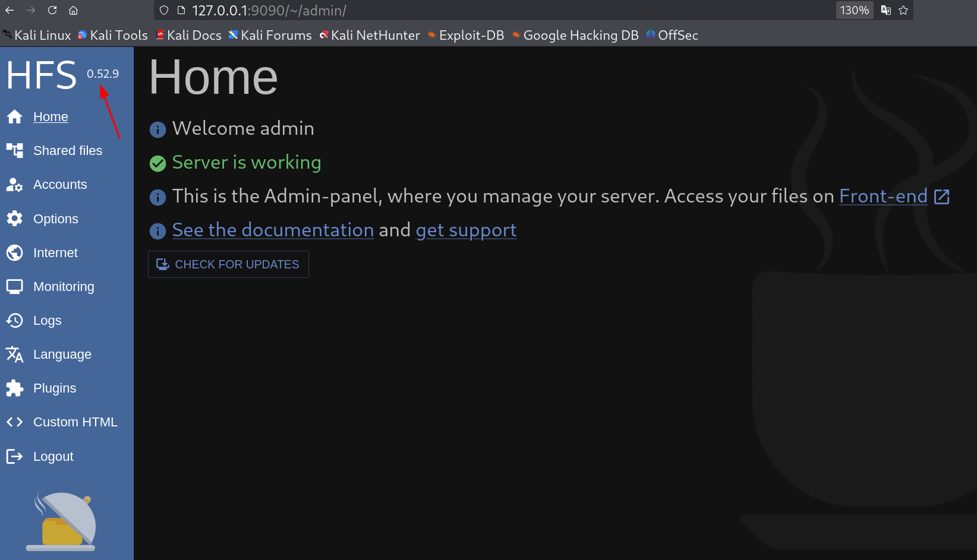
Task: Open Kali Docs bookmark
Action: click(188, 35)
